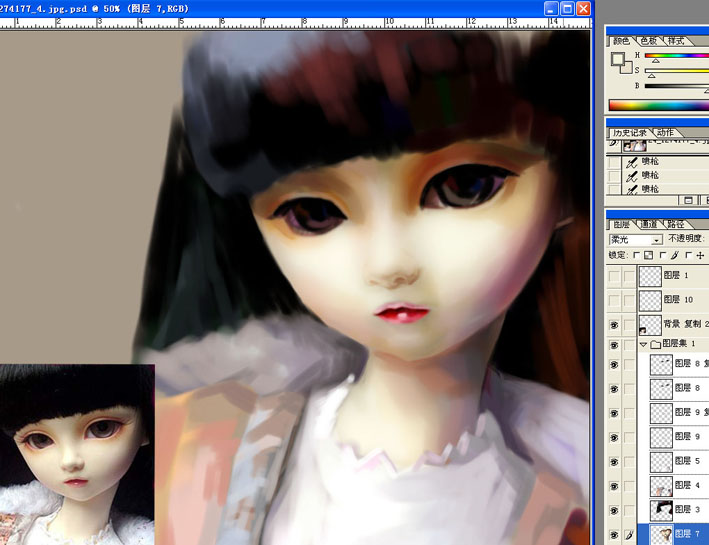Click the new snapshot icon in History panel
709x545 pixels.
(688, 201)
